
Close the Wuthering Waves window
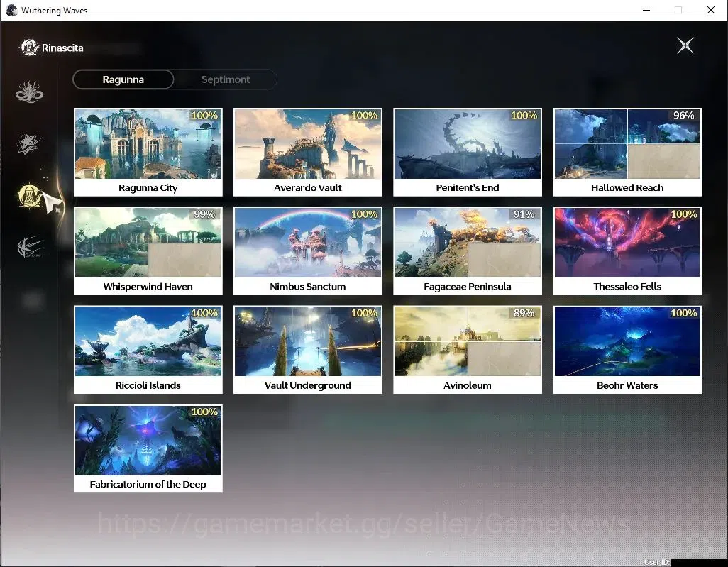tap(711, 10)
